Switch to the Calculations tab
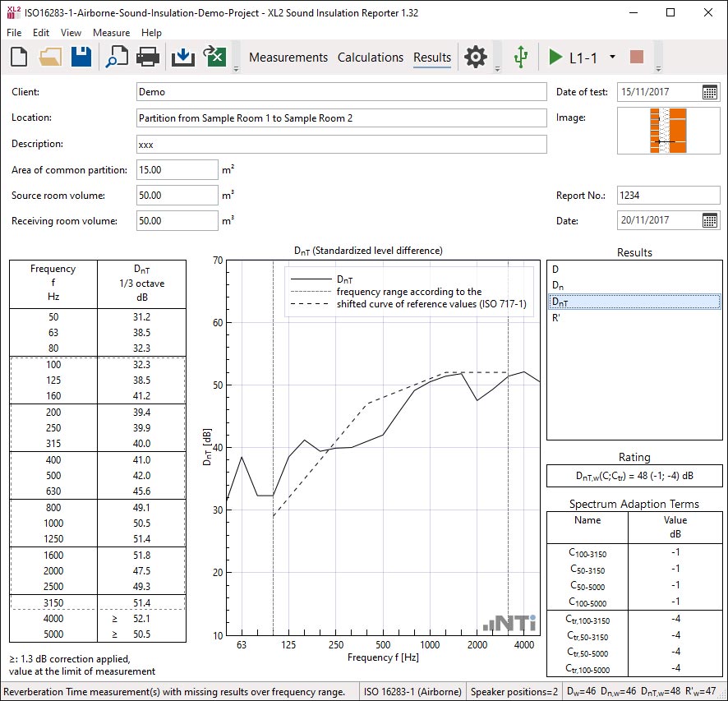Image resolution: width=728 pixels, height=701 pixels. click(371, 58)
